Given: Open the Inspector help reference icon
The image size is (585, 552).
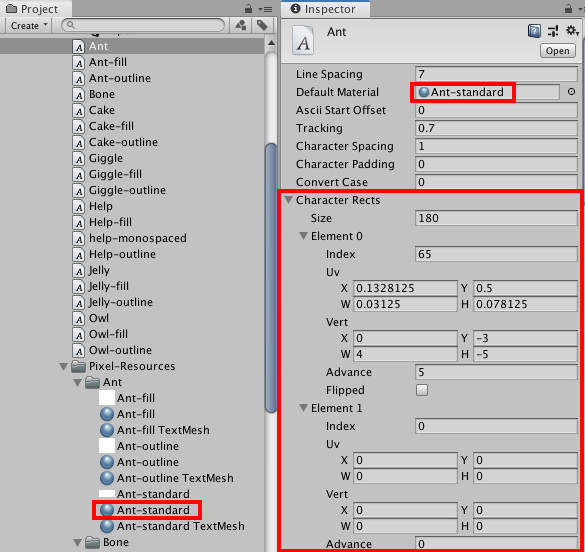Looking at the screenshot, I should 534,31.
